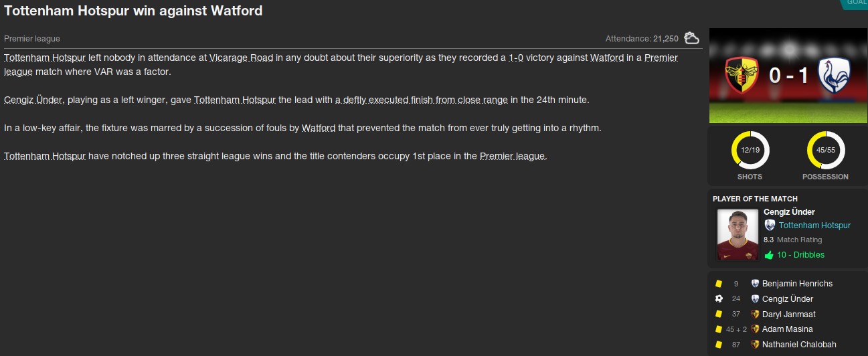
Task: Open Cengiz Ünder link in the second paragraph
Action: coord(34,100)
